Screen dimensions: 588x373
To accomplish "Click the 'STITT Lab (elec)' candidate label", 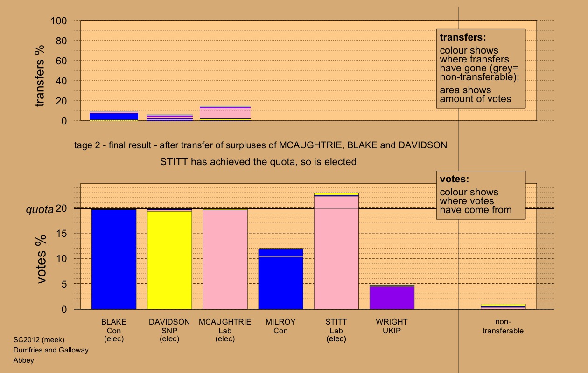I will click(x=336, y=331).
